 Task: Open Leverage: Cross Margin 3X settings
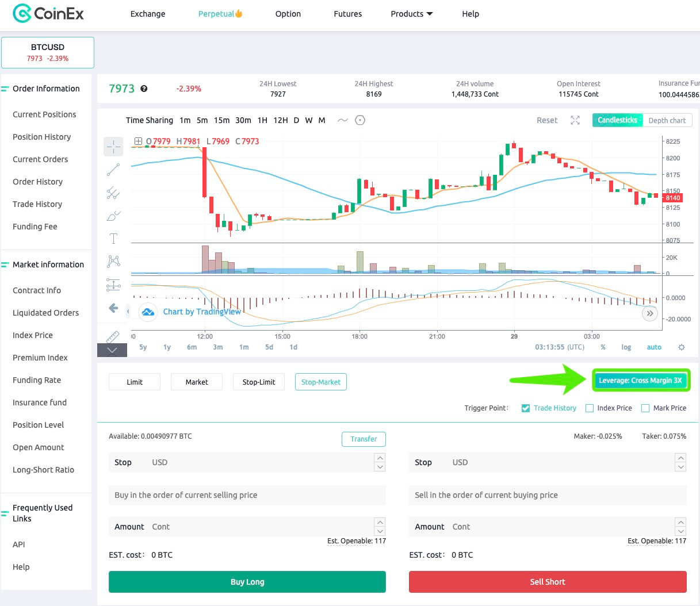click(x=640, y=381)
